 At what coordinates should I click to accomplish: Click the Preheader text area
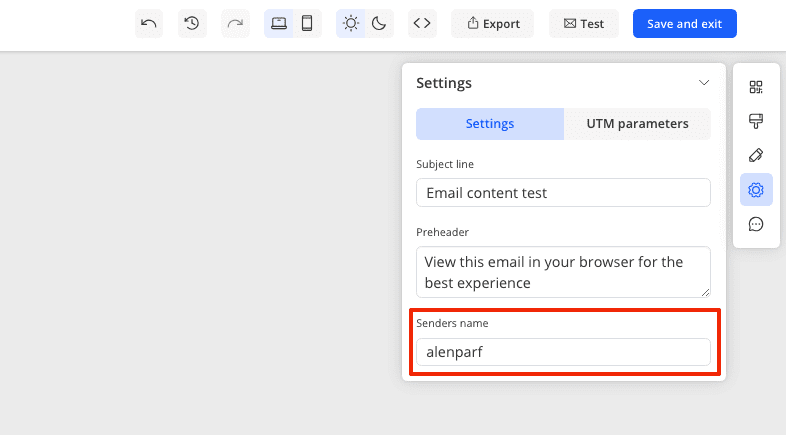(x=563, y=272)
